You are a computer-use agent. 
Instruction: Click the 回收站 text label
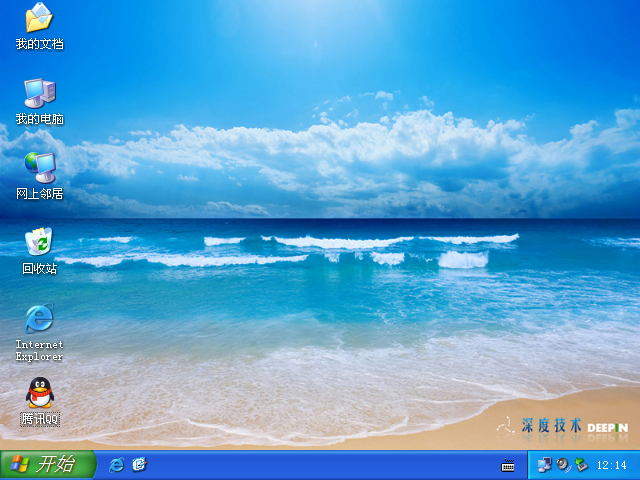coord(39,269)
